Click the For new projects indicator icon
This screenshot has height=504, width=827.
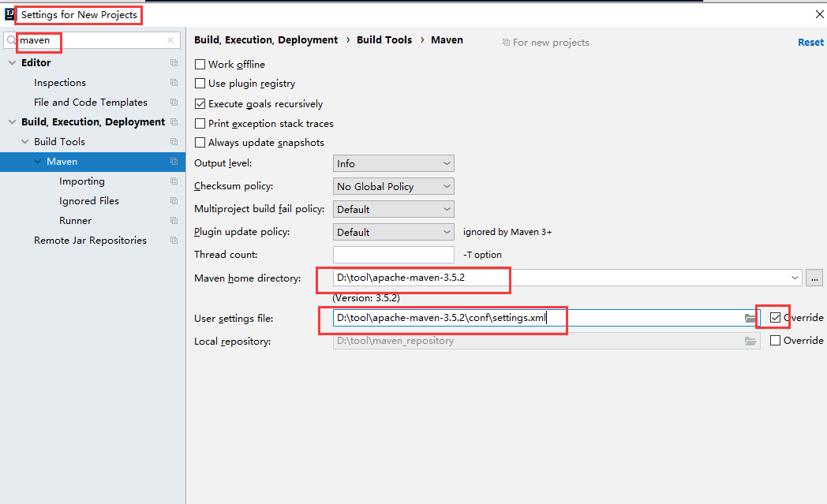506,42
